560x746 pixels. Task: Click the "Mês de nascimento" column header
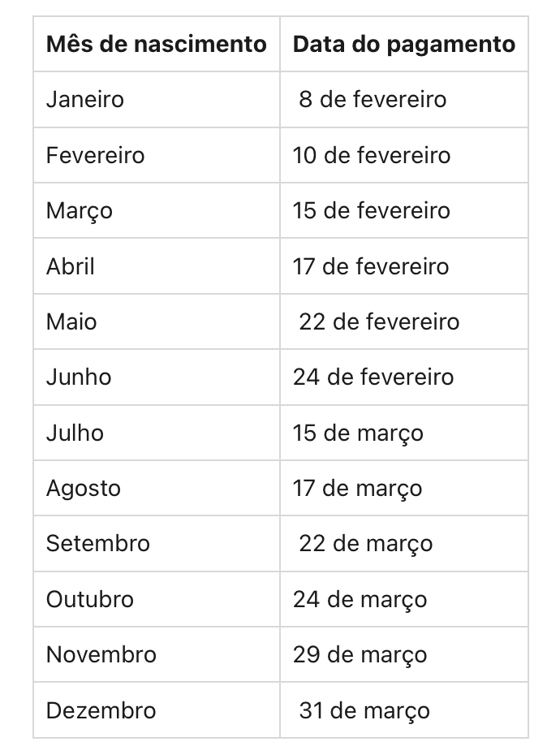[x=156, y=44]
